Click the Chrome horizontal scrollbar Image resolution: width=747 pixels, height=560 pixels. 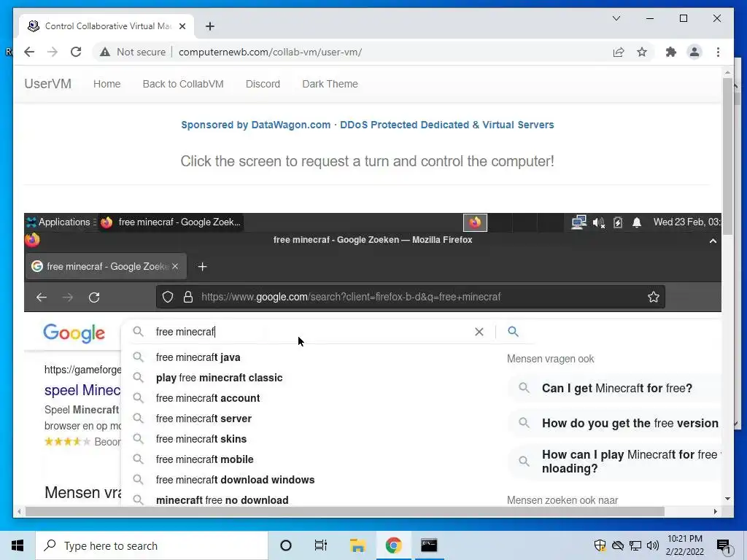click(344, 511)
